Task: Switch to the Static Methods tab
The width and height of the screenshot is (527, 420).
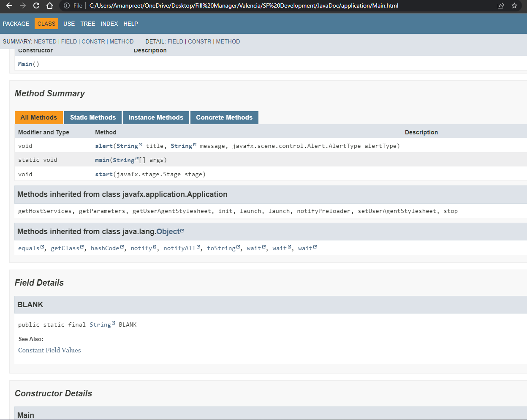Action: [92, 117]
